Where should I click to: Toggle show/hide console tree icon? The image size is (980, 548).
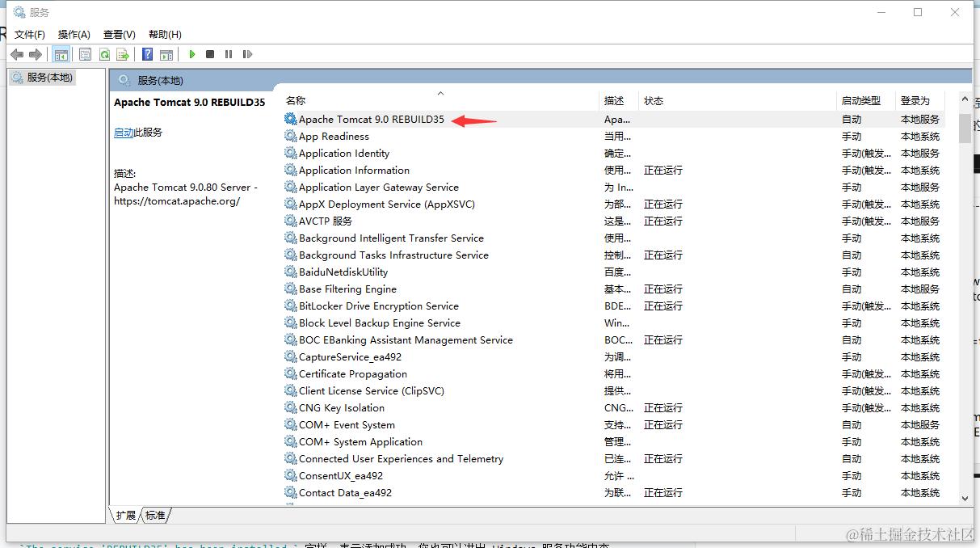point(61,54)
